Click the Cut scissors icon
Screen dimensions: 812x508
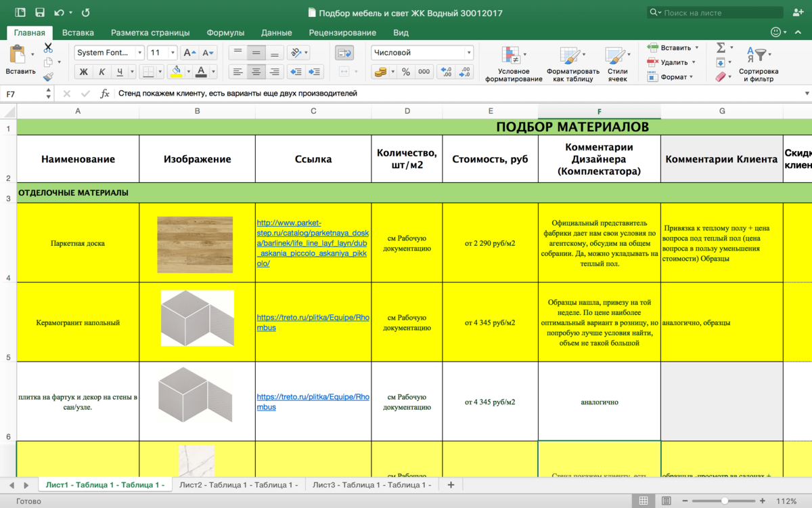(x=48, y=48)
